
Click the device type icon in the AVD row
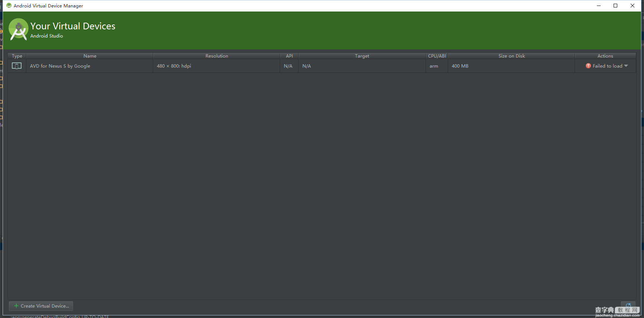17,66
